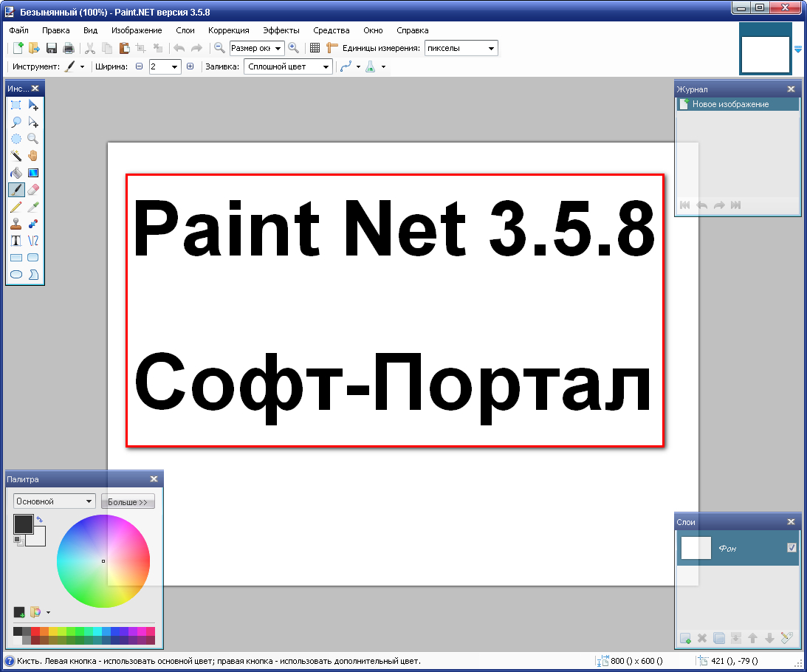Screen dimensions: 807x672
Task: Select the Magic Wand tool
Action: pos(16,156)
